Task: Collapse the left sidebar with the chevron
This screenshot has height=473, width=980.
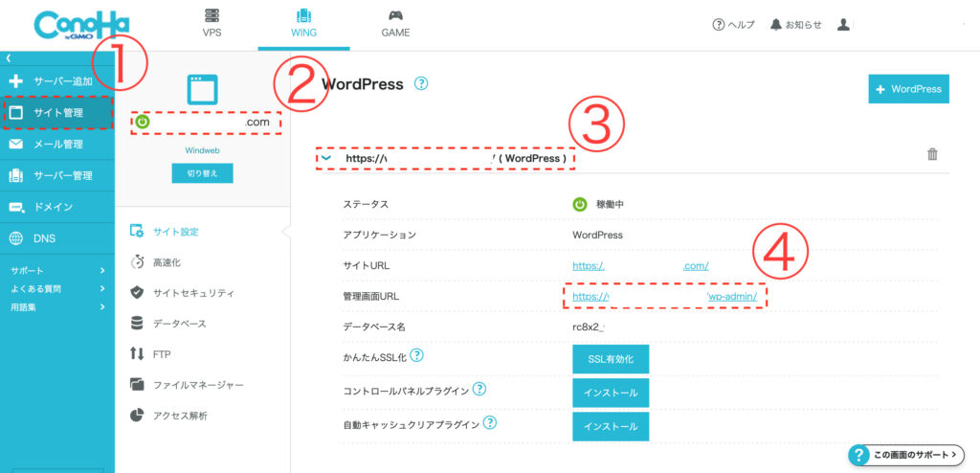Action: tap(8, 58)
